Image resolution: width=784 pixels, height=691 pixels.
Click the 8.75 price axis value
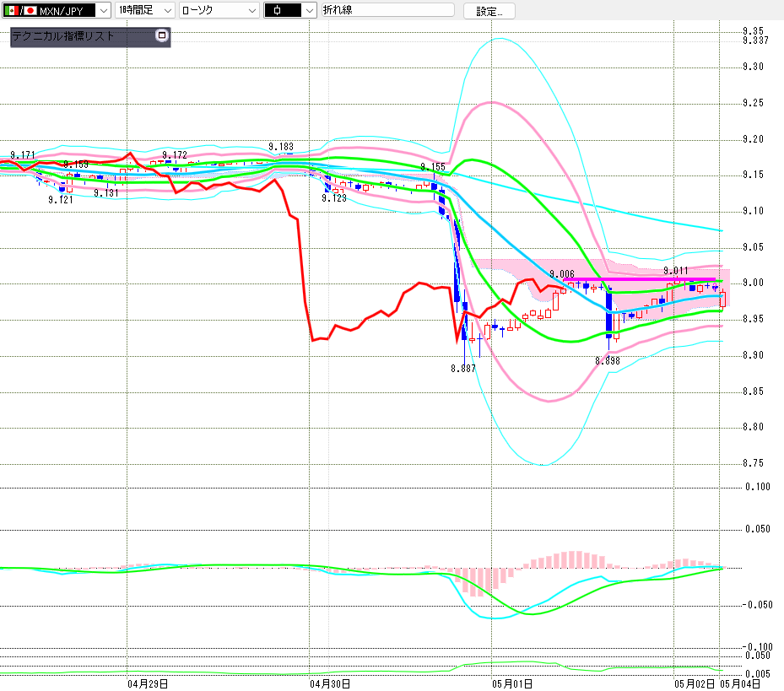[753, 463]
